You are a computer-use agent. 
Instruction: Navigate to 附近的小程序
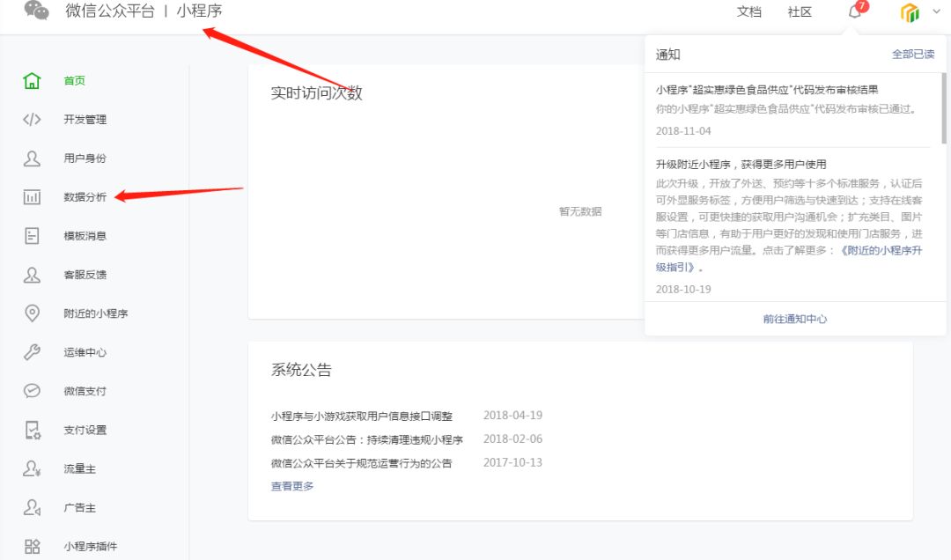click(x=96, y=313)
